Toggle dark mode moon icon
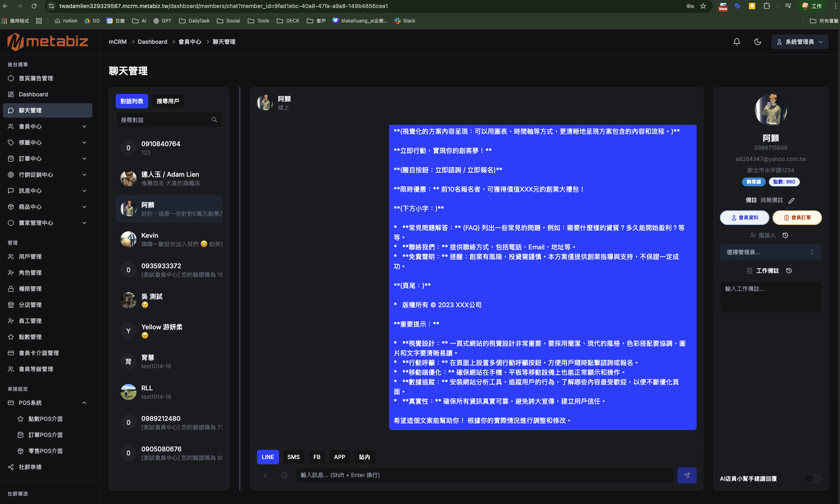Viewport: 840px width, 504px height. tap(757, 42)
